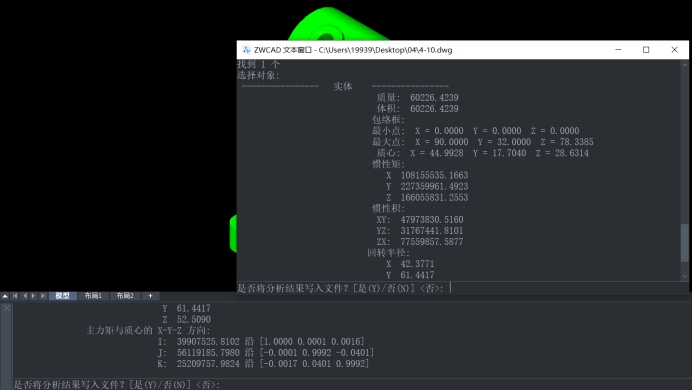Click inertia moment Y value 227359961.4923
692x390 pixels.
434,186
